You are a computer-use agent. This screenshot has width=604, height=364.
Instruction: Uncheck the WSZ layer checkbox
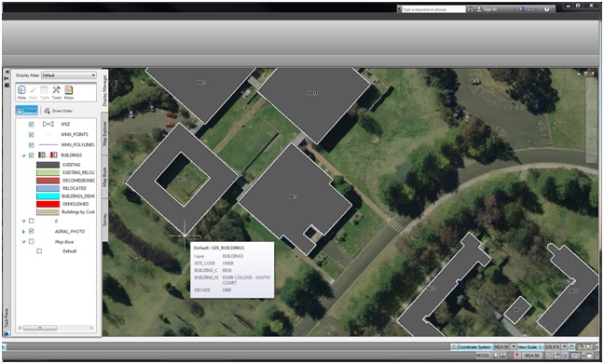coord(31,125)
